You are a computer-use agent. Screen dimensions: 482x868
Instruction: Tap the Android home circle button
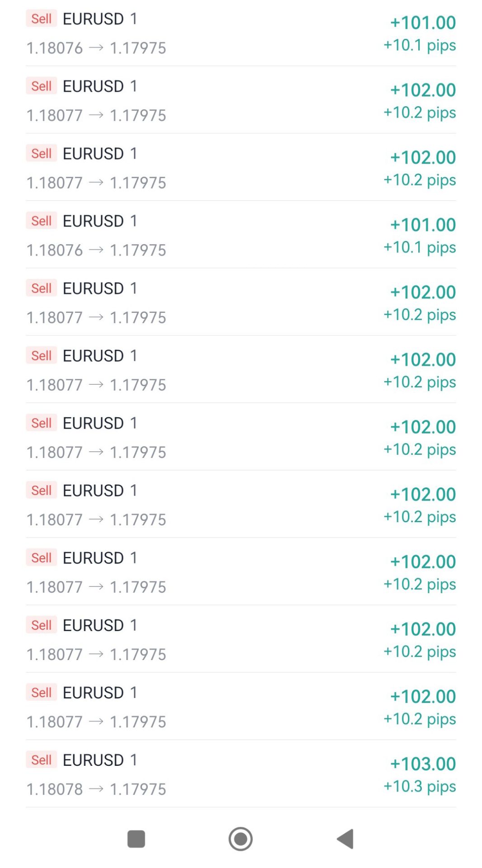[x=241, y=839]
